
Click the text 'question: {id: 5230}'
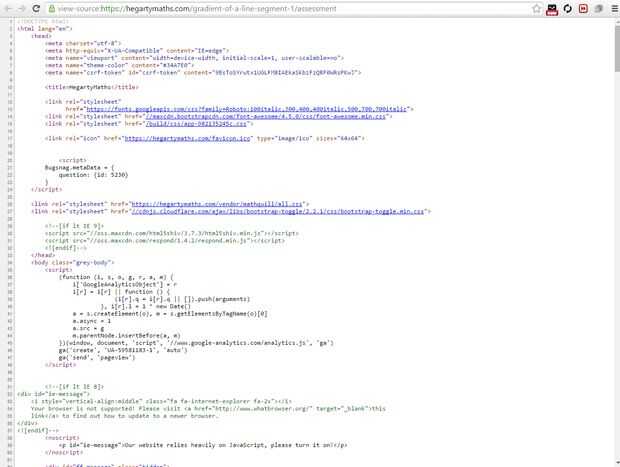click(93, 175)
